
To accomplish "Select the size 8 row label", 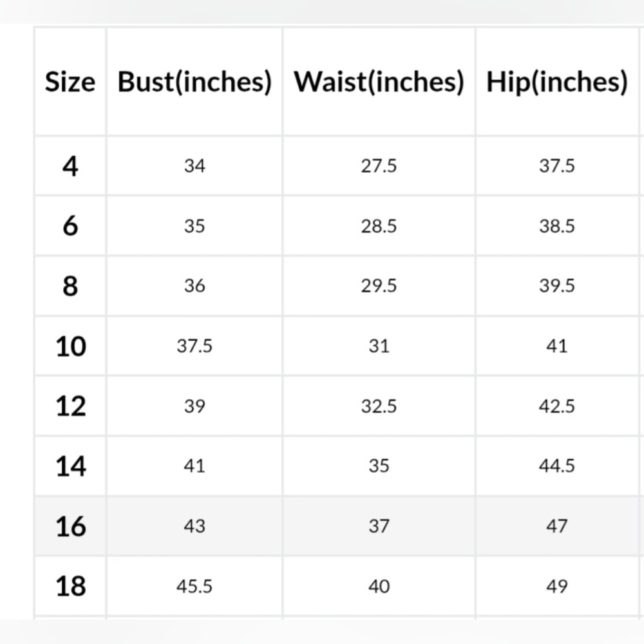I will click(70, 286).
